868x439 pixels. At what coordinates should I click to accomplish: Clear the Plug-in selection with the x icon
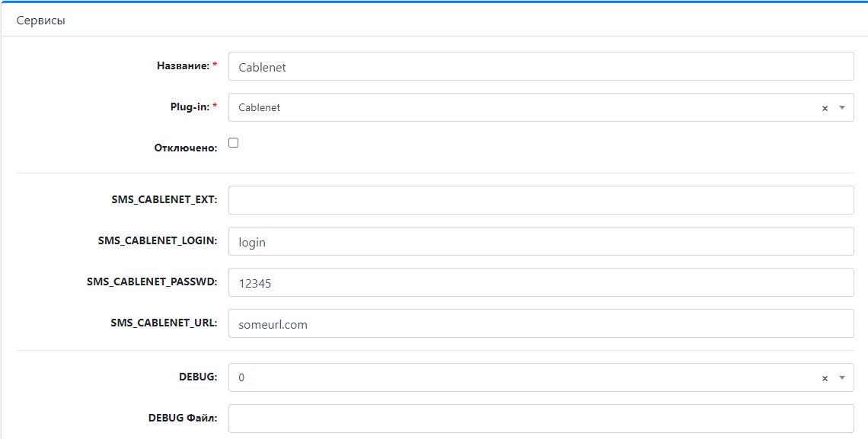[x=825, y=108]
